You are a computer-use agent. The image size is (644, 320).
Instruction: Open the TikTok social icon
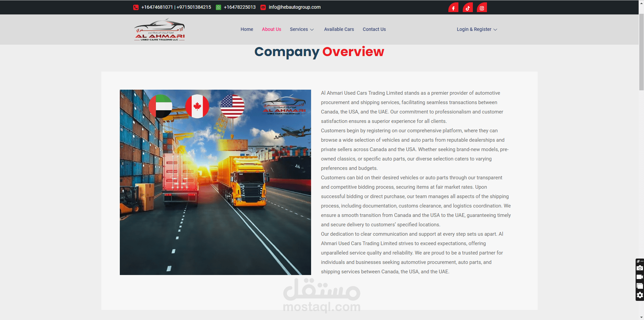(x=467, y=8)
